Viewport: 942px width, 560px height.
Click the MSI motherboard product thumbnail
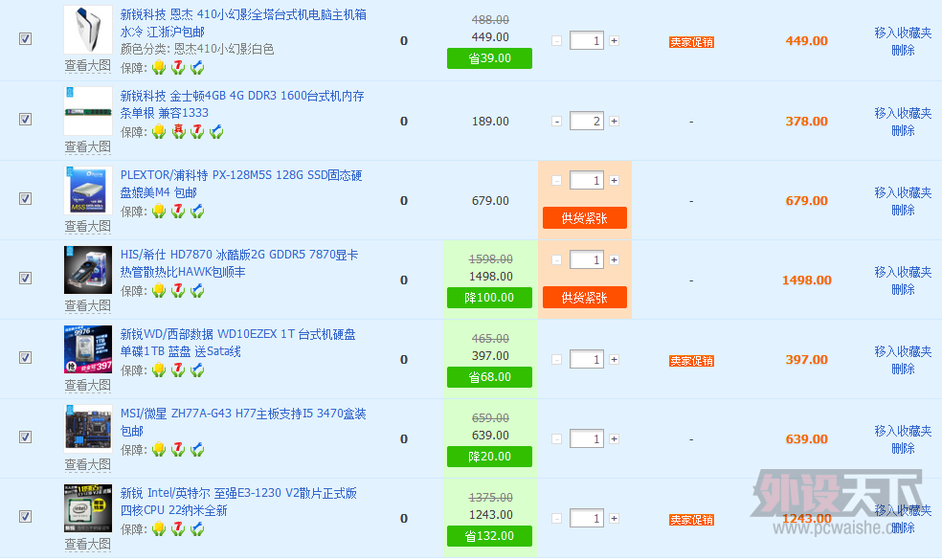click(x=88, y=429)
